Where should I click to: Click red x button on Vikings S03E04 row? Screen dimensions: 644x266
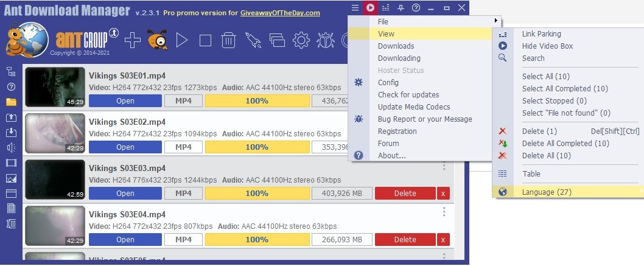[x=443, y=240]
